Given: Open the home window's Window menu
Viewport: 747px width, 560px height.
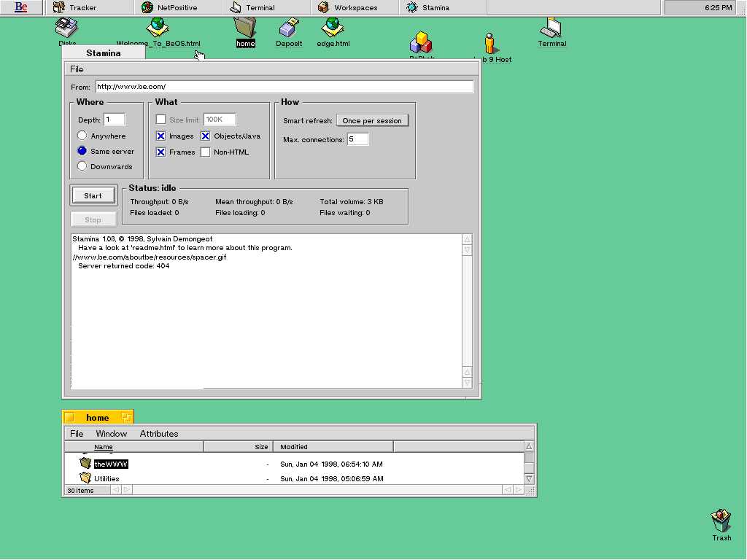Looking at the screenshot, I should click(x=111, y=434).
